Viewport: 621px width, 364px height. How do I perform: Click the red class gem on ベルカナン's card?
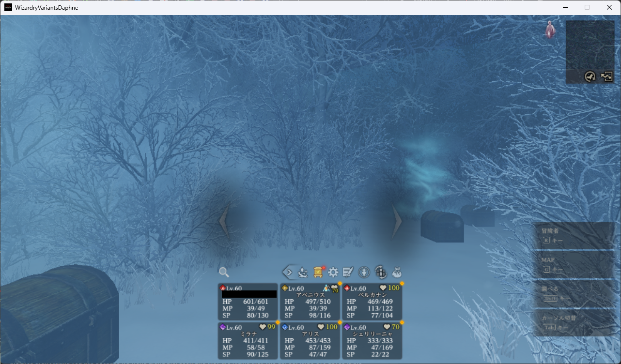tap(347, 288)
